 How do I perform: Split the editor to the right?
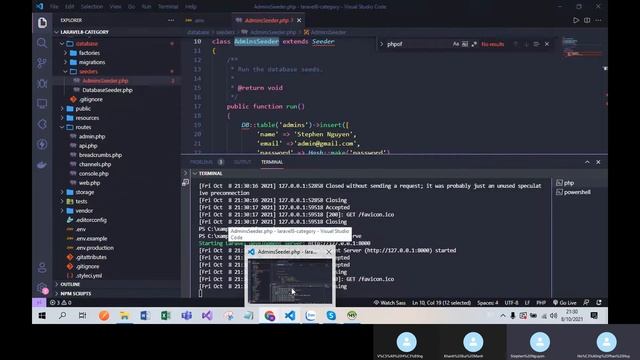click(587, 20)
